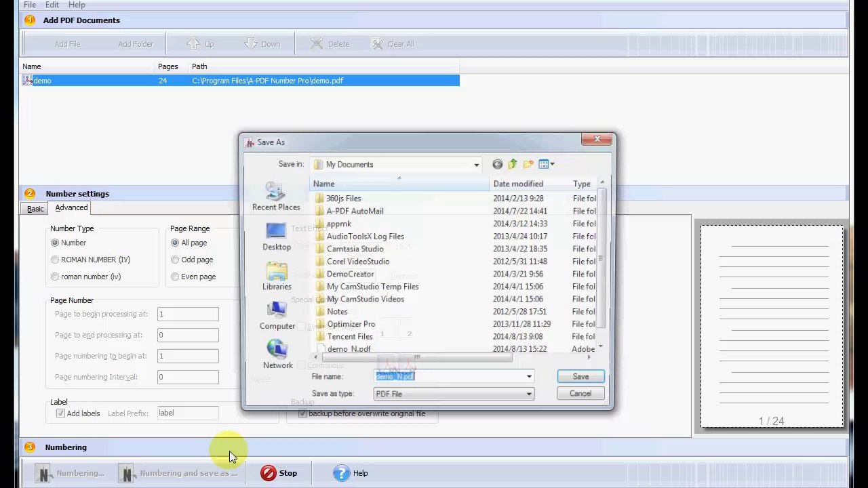868x488 pixels.
Task: Select the demo PDF row icon
Action: point(27,81)
